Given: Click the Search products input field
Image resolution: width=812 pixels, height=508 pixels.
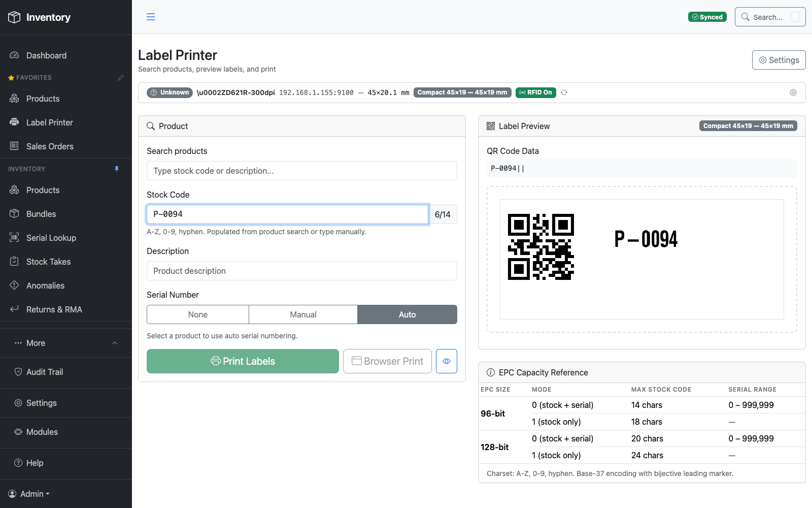Looking at the screenshot, I should 302,171.
